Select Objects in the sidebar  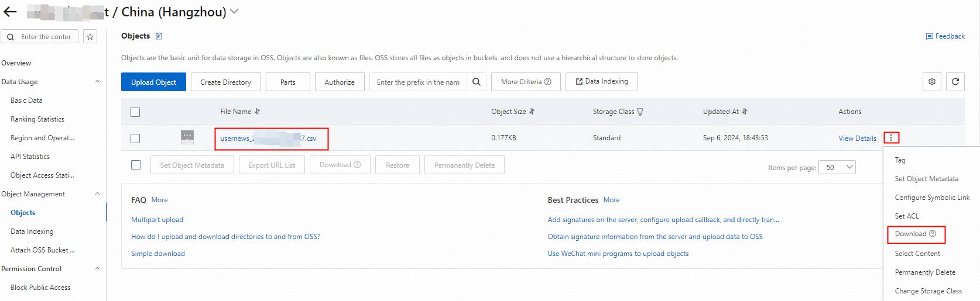click(23, 213)
